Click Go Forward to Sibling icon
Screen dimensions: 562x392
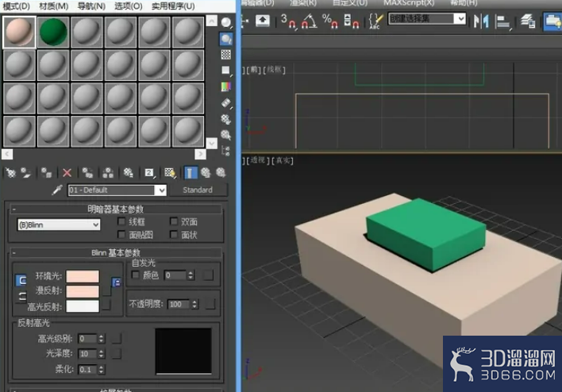coord(221,173)
